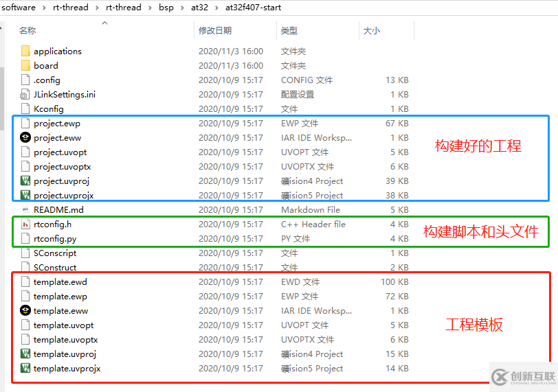Navigate to bsp in the breadcrumb
The image size is (558, 392).
click(166, 8)
